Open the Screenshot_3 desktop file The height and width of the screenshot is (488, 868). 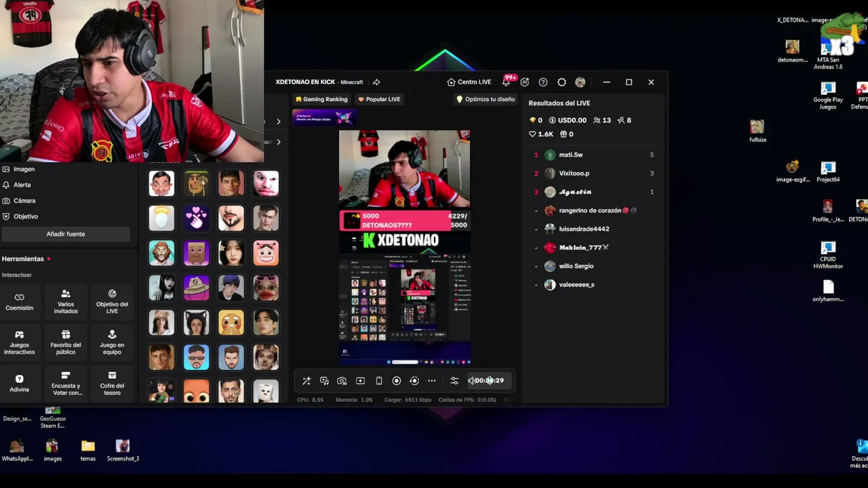(x=123, y=451)
